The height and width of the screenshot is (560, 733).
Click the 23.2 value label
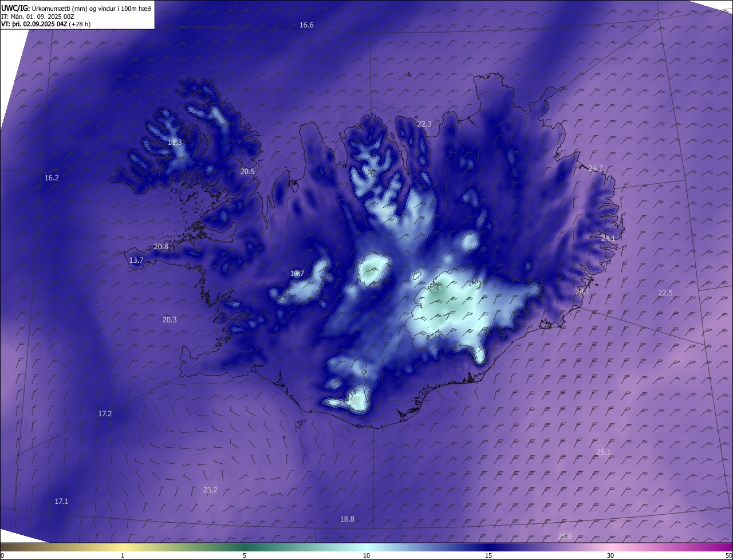[210, 490]
